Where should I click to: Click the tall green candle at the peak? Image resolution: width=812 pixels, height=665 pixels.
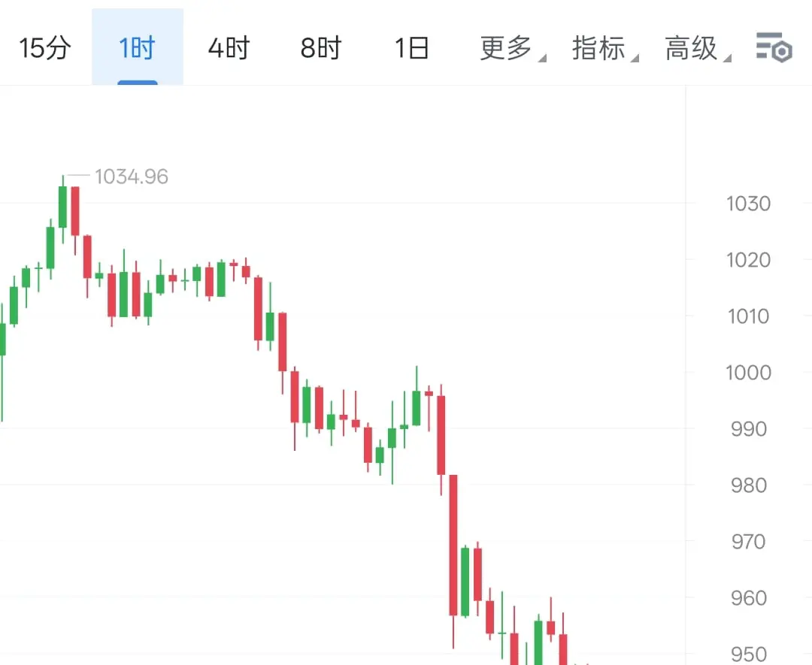tap(62, 207)
